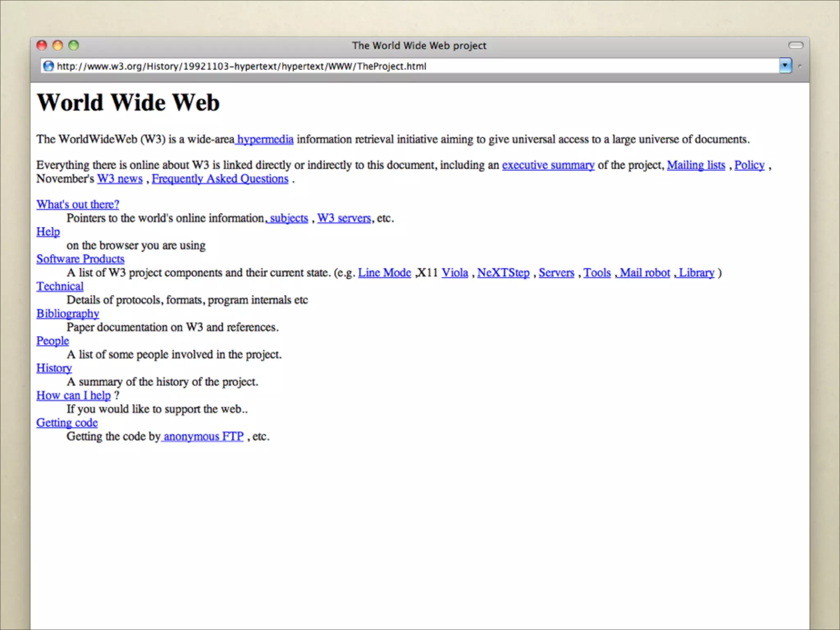Click the Frequently Asked Questions link

click(x=220, y=179)
